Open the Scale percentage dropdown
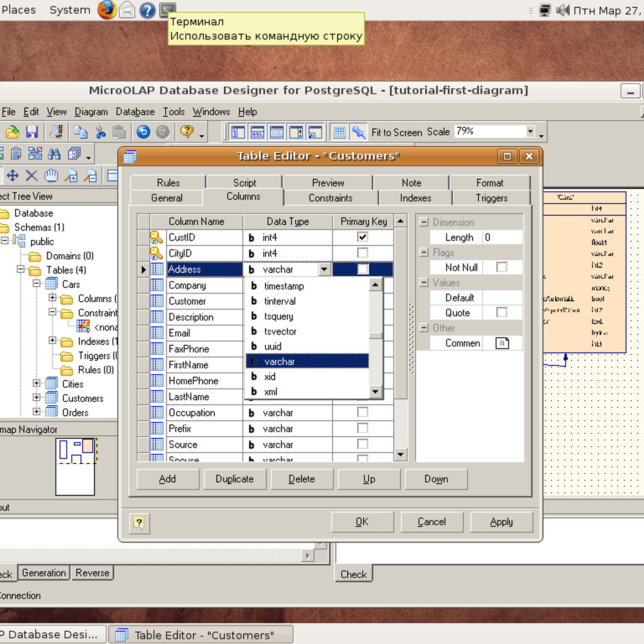 530,131
